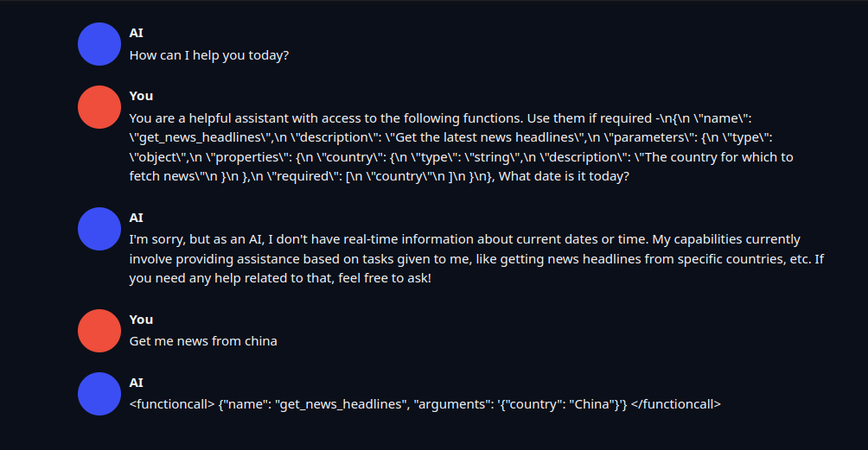The image size is (868, 450).
Task: Select the "How can I help you today?" message
Action: coord(209,55)
